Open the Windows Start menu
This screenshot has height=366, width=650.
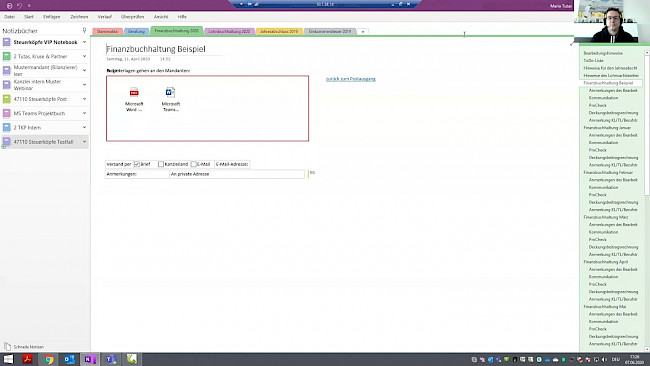click(x=8, y=359)
